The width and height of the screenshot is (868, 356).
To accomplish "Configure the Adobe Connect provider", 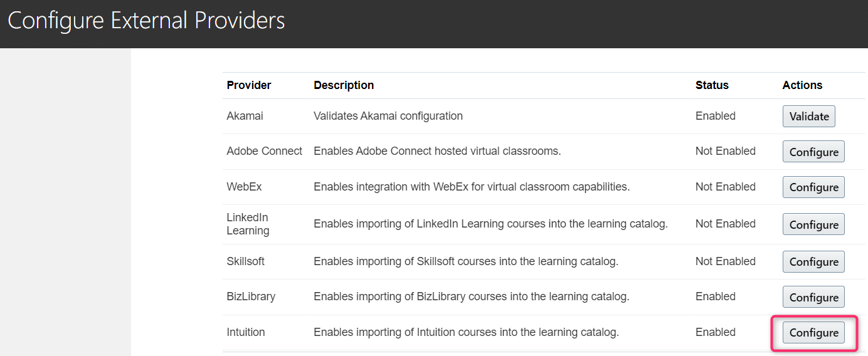I will [813, 152].
